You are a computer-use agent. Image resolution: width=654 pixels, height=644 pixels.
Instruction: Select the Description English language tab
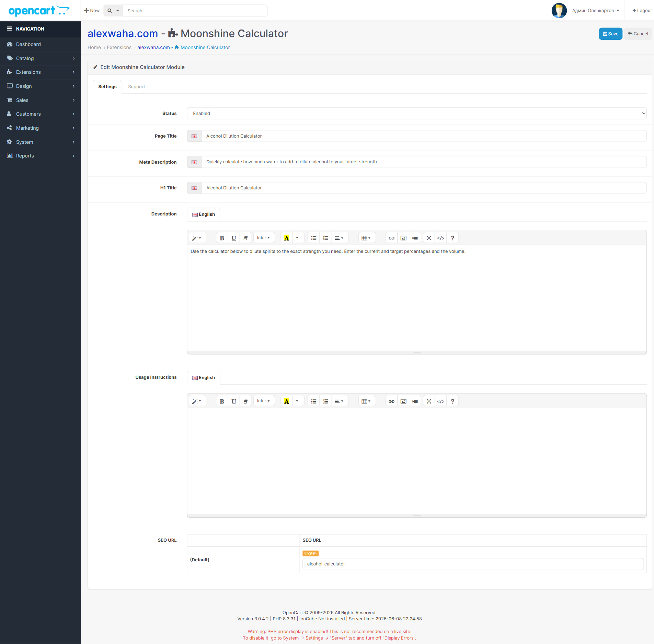204,214
